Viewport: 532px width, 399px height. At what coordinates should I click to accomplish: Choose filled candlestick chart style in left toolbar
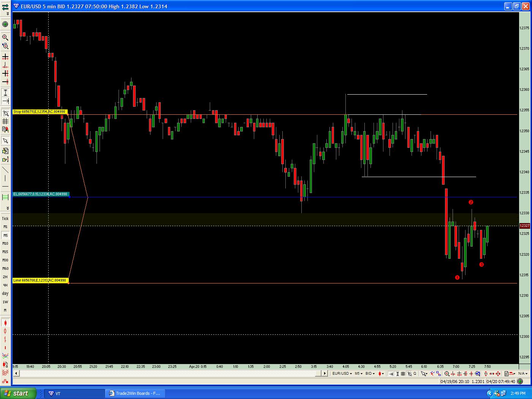click(x=5, y=323)
